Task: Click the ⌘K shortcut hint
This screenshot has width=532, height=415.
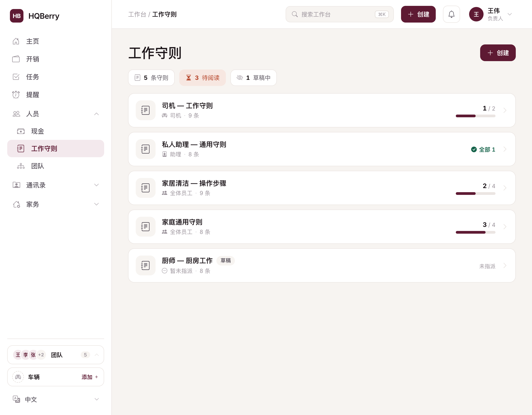Action: coord(382,14)
